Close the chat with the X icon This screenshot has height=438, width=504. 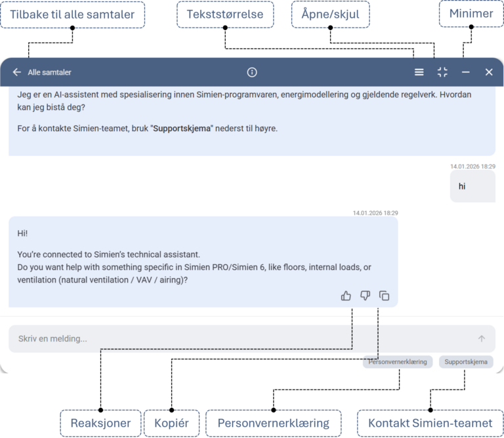point(489,72)
